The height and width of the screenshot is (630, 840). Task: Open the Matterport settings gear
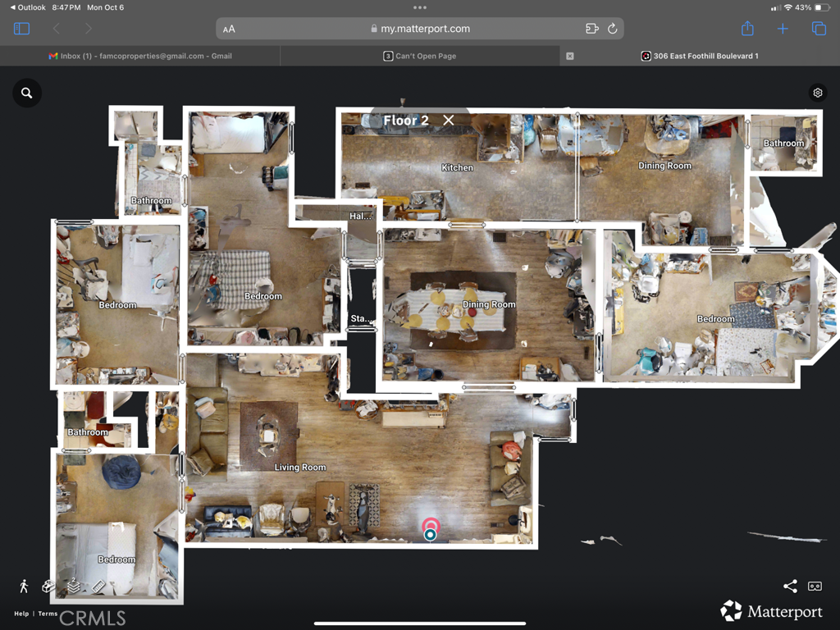pos(817,92)
